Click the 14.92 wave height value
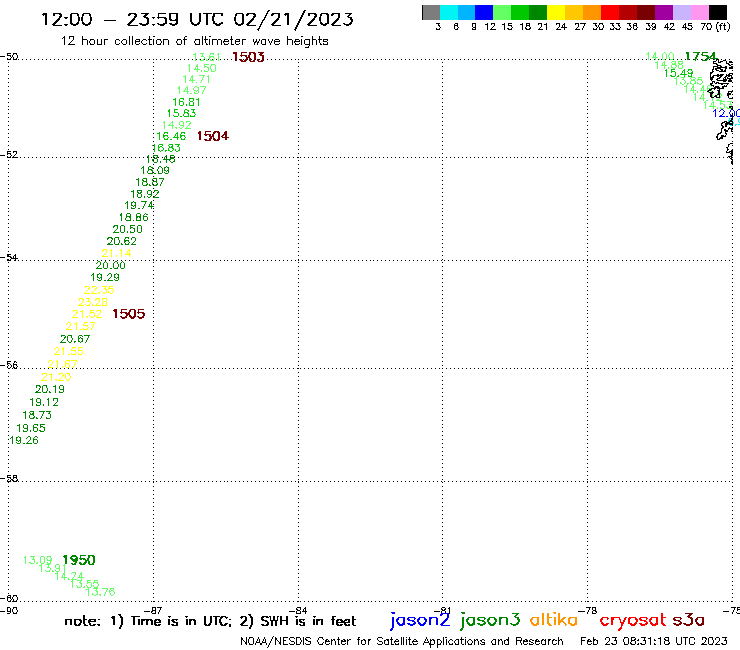The height and width of the screenshot is (650, 740). [177, 125]
